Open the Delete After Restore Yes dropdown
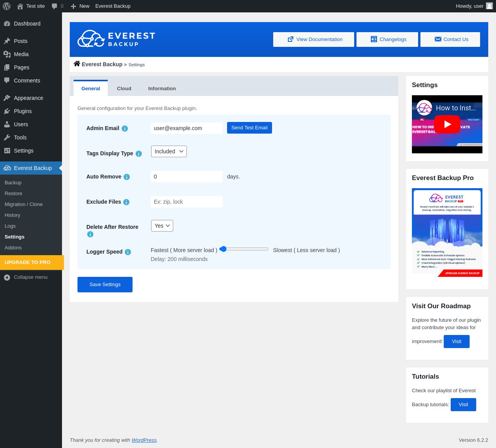This screenshot has width=496, height=448. coord(162,226)
